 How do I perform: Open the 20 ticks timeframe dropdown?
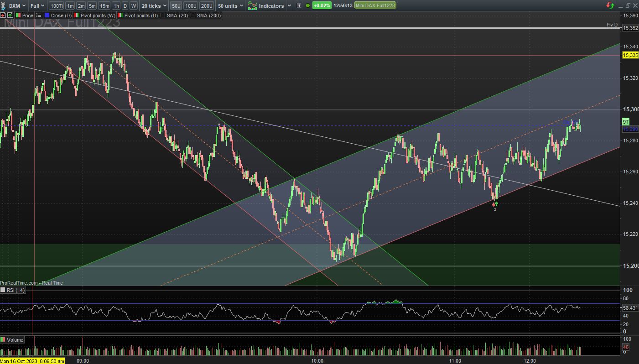pyautogui.click(x=154, y=6)
